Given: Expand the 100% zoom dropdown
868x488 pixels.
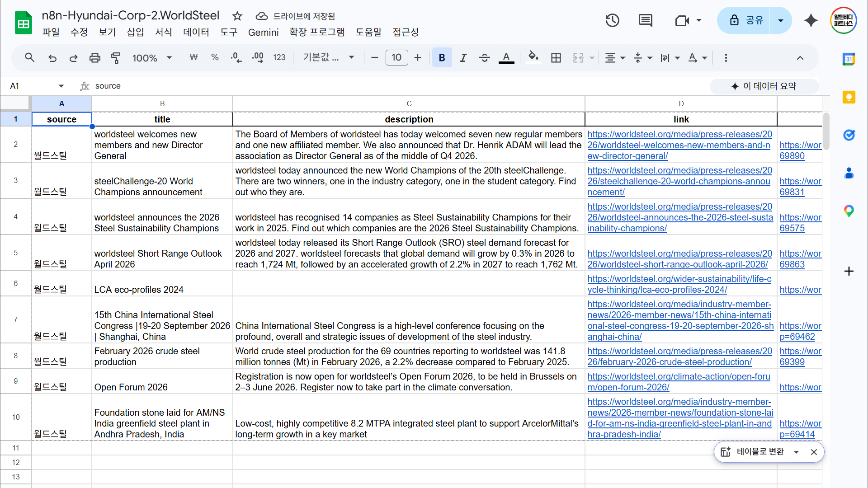Looking at the screenshot, I should 152,58.
